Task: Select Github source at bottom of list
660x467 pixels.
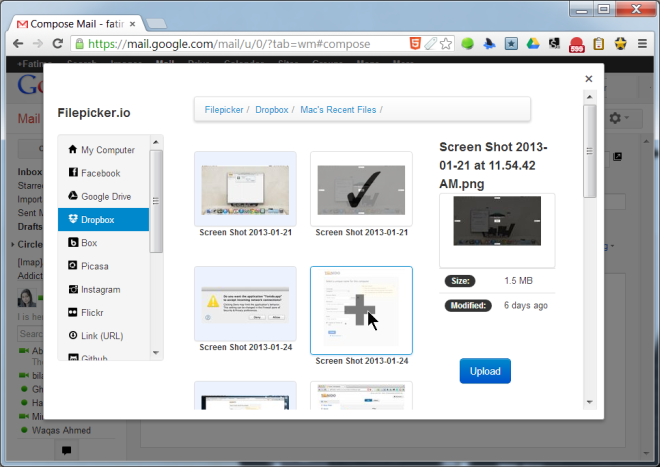Action: (104, 356)
